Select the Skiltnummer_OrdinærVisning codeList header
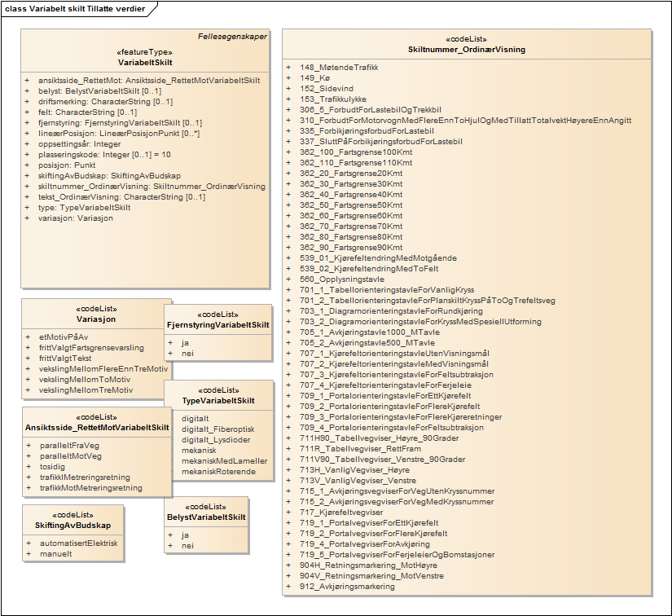This screenshot has height=616, width=672. click(466, 50)
